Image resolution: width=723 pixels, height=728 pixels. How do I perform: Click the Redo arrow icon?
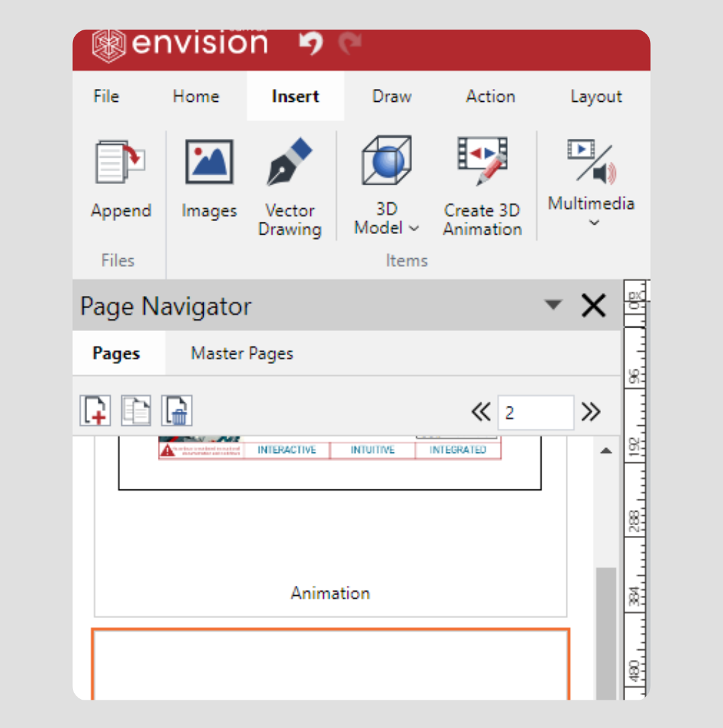[x=349, y=44]
